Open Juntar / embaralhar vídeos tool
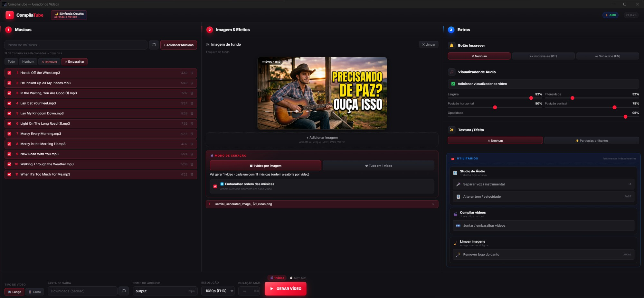This screenshot has width=644, height=298. 543,226
